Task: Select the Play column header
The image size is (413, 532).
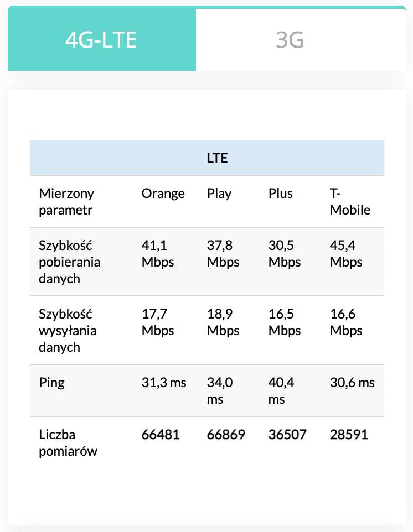Action: pyautogui.click(x=219, y=194)
